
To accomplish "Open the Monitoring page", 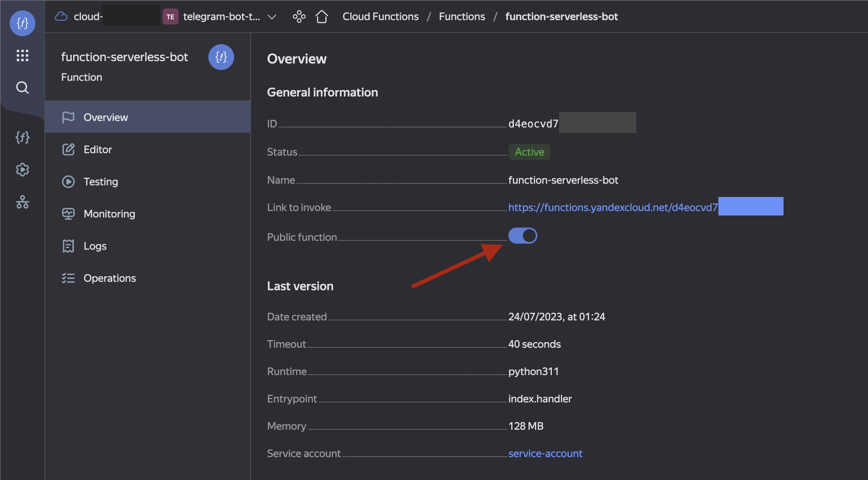I will click(x=109, y=214).
